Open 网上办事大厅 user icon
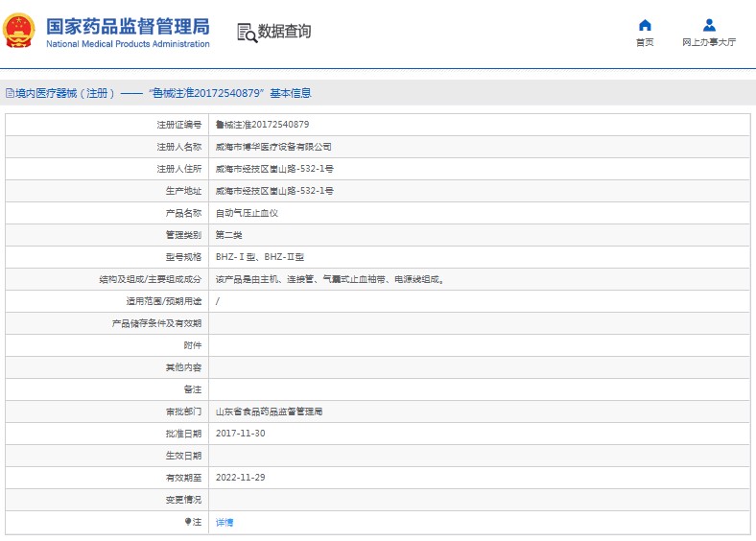756x541 pixels. (709, 25)
